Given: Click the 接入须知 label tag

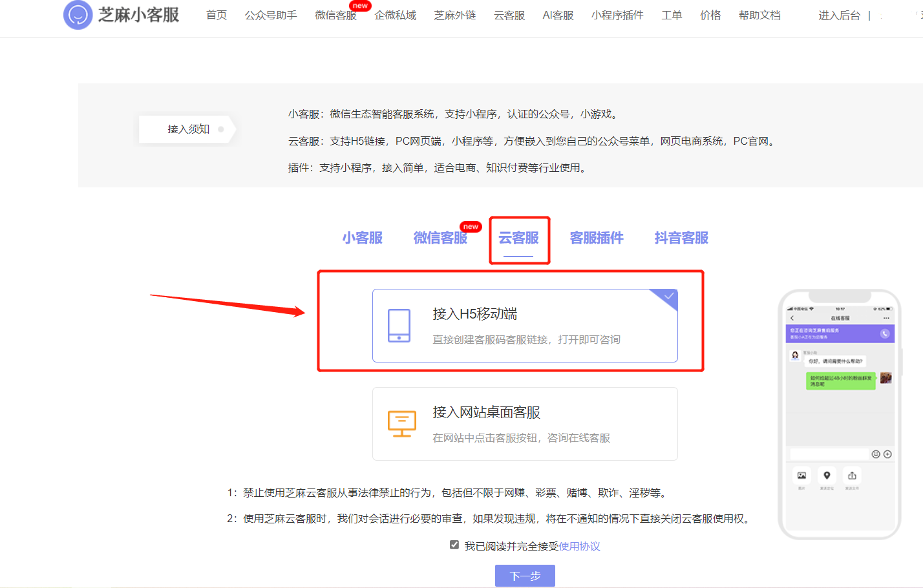Looking at the screenshot, I should (188, 129).
